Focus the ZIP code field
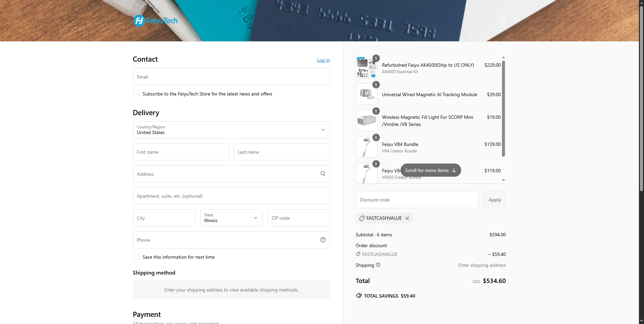 299,218
